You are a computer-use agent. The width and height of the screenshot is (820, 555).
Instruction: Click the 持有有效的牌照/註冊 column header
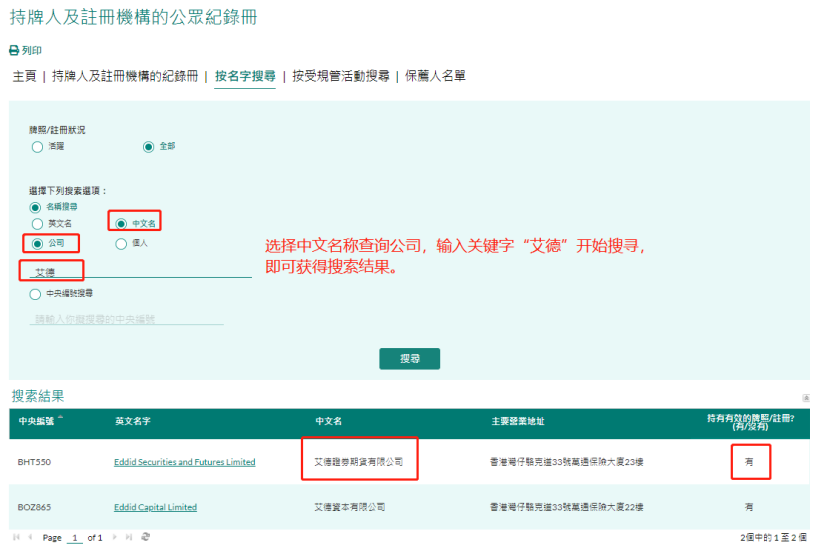click(x=750, y=422)
